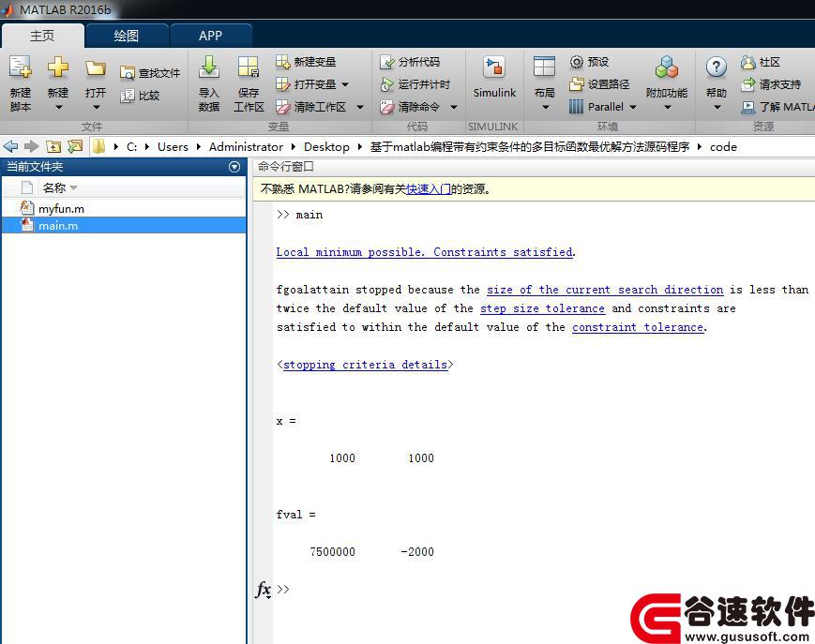This screenshot has width=815, height=644.
Task: Open the Getting Started (快速入门) link
Action: pos(429,189)
